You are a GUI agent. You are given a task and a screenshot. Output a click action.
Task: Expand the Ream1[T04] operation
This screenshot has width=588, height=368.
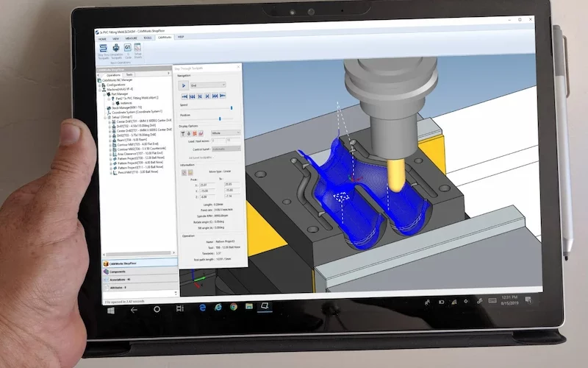110,140
